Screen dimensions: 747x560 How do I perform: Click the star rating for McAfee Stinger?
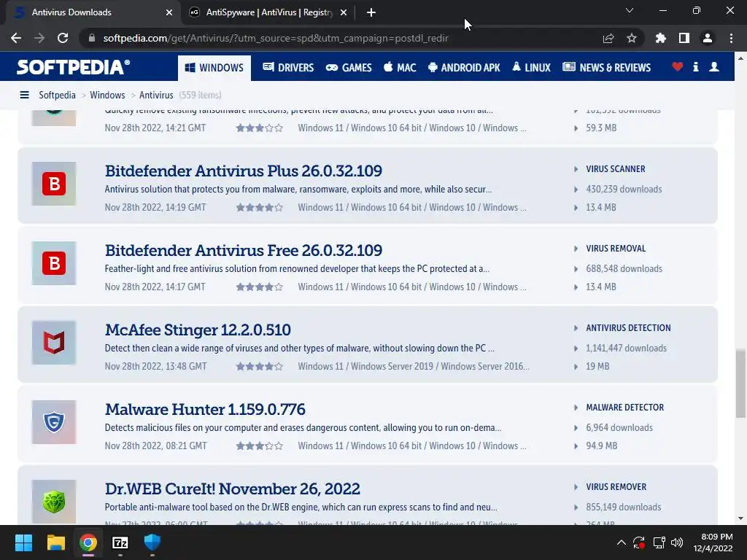260,367
